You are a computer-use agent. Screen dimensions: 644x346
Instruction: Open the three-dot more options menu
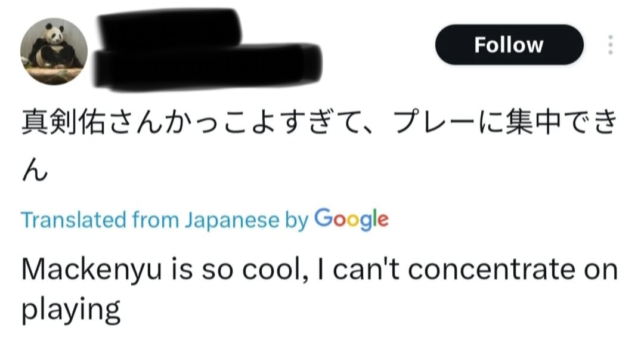(609, 45)
